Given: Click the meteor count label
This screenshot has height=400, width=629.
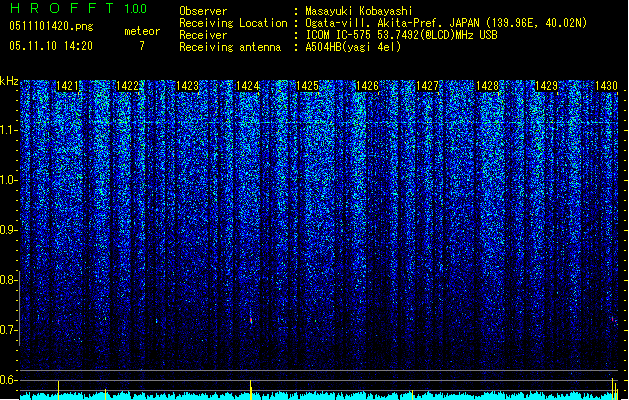Looking at the screenshot, I should [x=142, y=31].
